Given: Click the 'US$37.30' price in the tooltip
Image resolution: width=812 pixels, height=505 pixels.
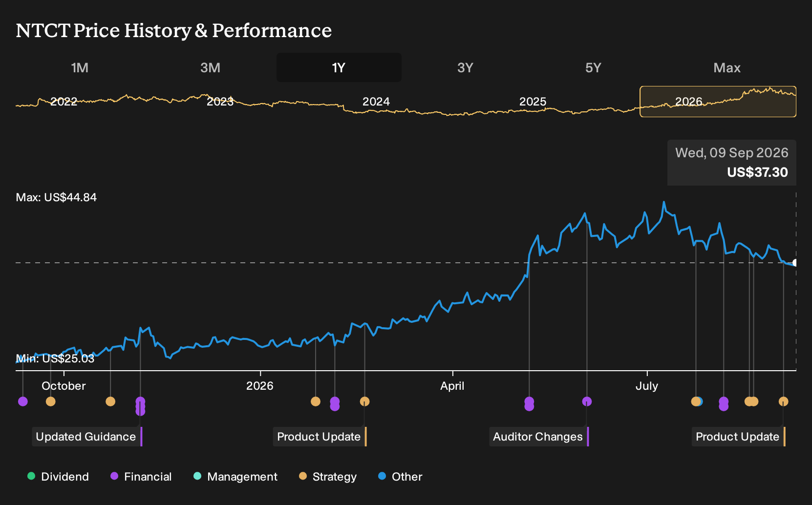Looking at the screenshot, I should (757, 172).
